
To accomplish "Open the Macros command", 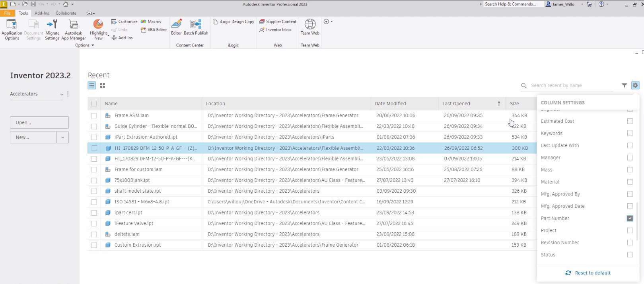I will pos(151,21).
